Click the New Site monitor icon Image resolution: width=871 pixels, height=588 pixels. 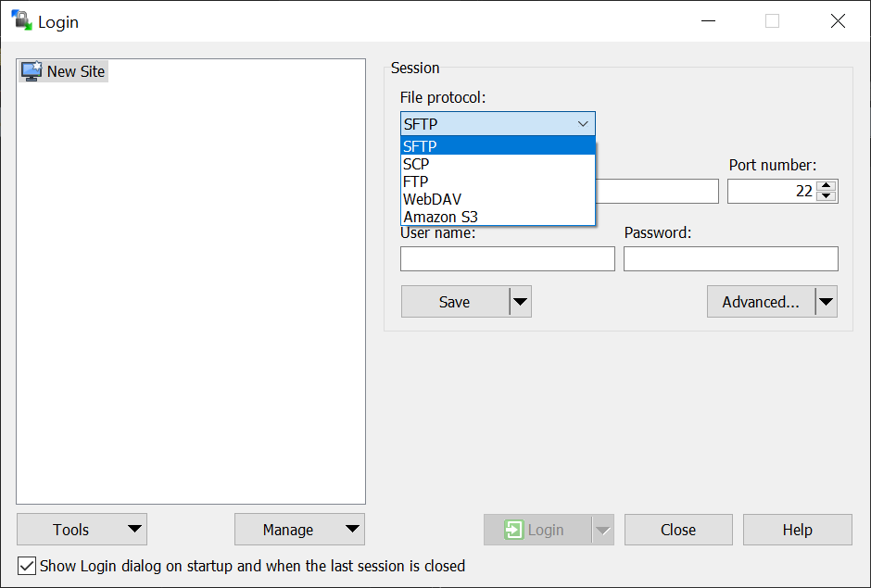coord(32,71)
